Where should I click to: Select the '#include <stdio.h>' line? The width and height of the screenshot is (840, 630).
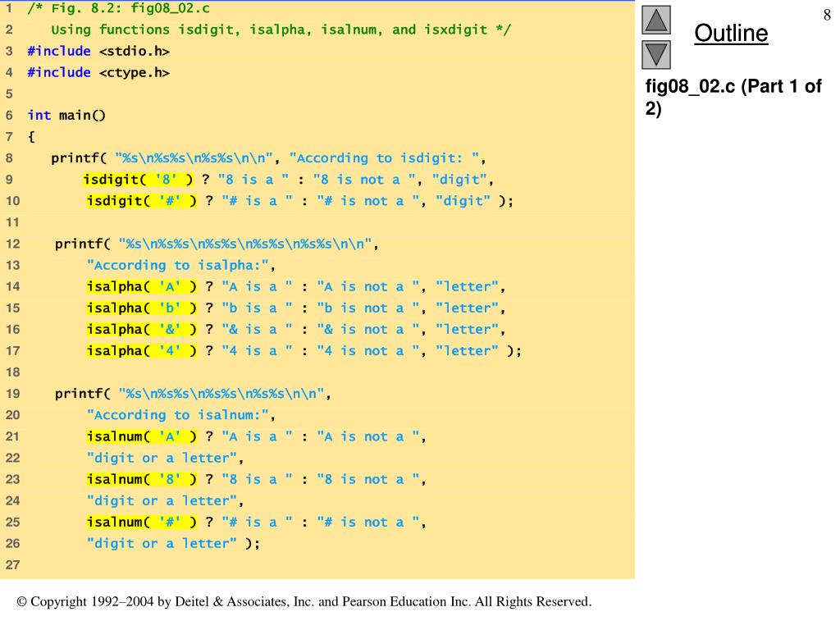(x=98, y=51)
